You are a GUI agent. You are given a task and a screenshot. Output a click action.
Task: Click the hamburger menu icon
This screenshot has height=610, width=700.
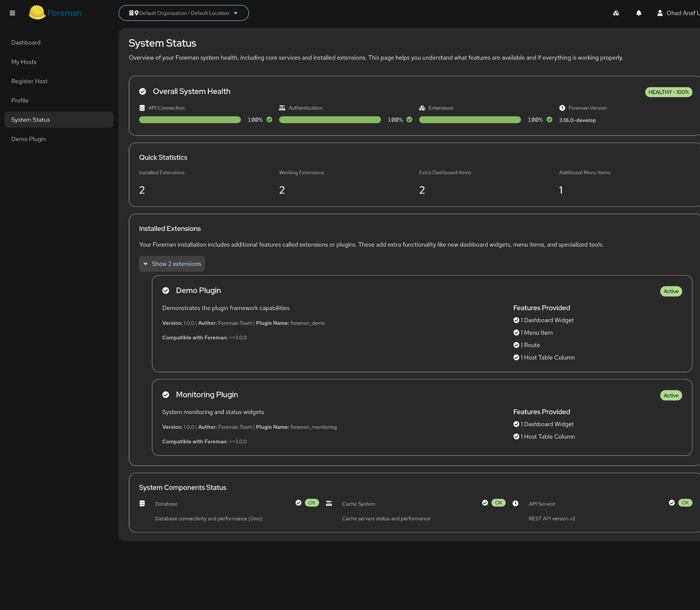pos(12,13)
